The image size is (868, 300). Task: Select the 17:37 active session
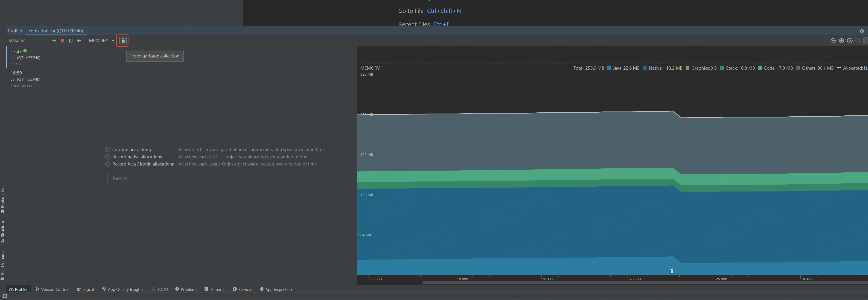(41, 57)
